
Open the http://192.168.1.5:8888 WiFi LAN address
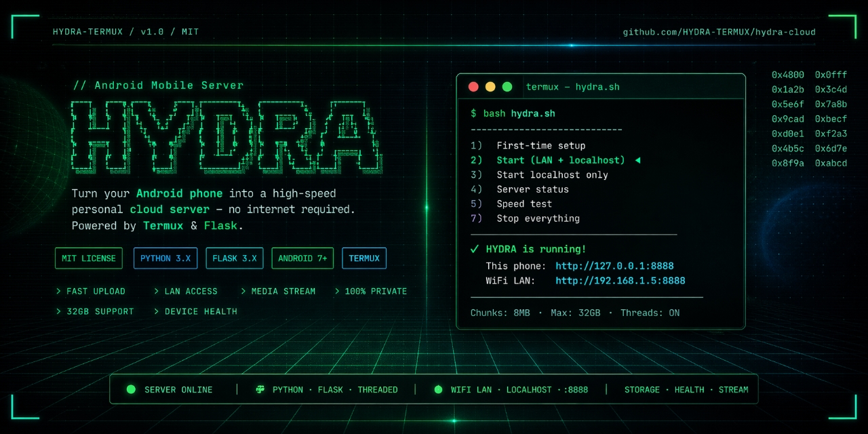(x=620, y=281)
